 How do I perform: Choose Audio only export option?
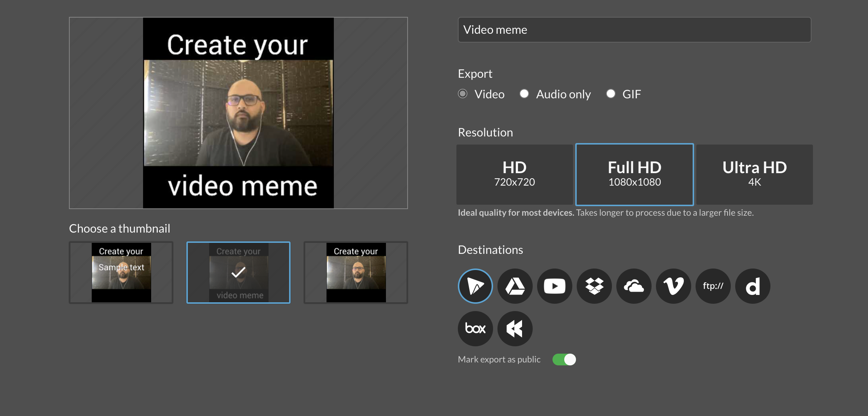[x=524, y=94]
